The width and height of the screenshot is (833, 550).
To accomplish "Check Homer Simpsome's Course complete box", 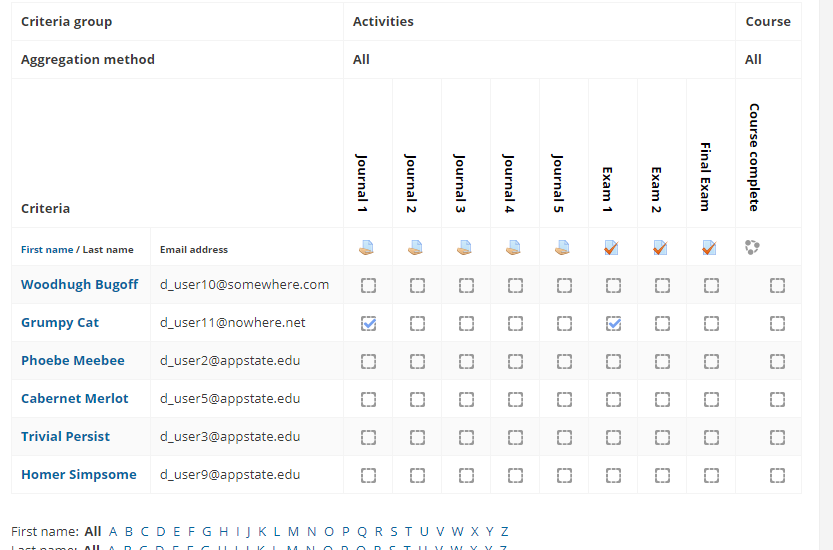I will coord(777,475).
